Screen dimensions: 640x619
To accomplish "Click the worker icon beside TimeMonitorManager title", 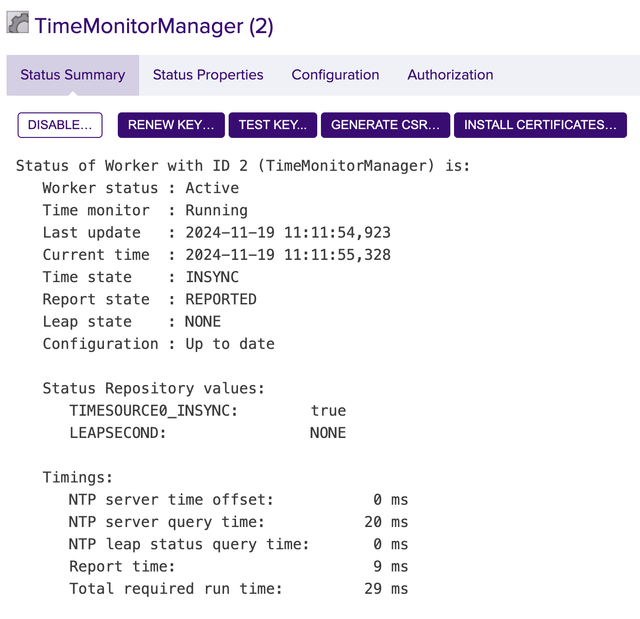I will pos(18,24).
